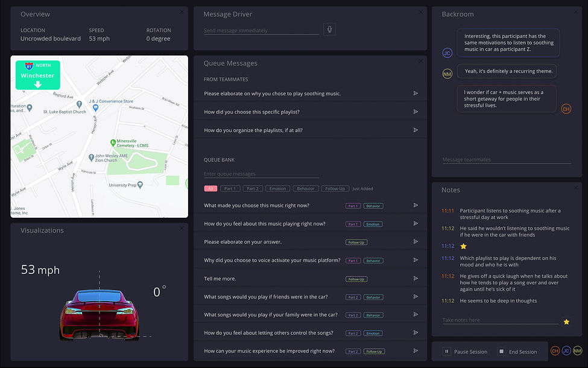The height and width of the screenshot is (368, 588).
Task: Click Behavior tag on 'Why did you choose to voice'
Action: pyautogui.click(x=373, y=261)
